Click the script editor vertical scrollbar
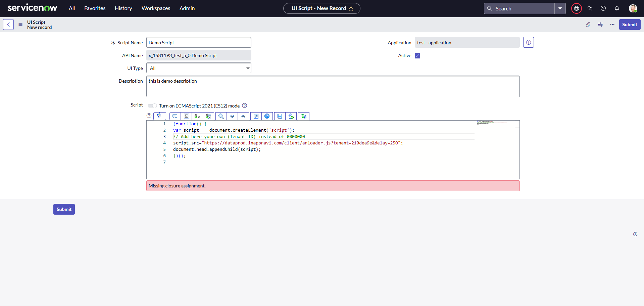644x306 pixels. pyautogui.click(x=517, y=149)
